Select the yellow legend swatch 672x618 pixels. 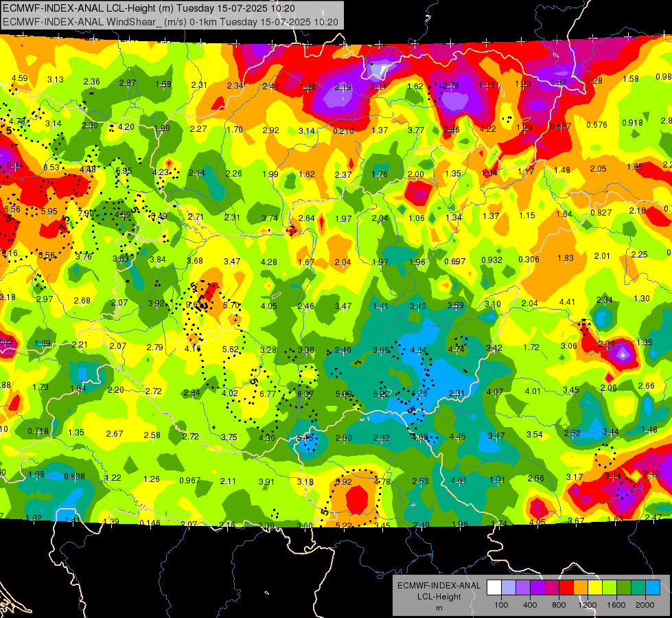pos(595,588)
